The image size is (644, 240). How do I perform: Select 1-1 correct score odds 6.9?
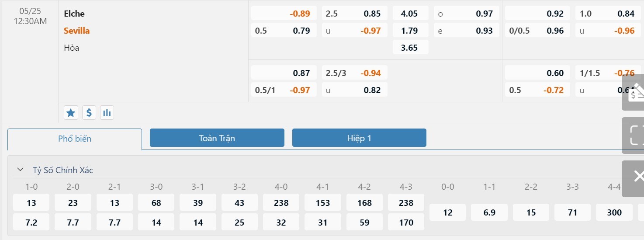(x=489, y=212)
